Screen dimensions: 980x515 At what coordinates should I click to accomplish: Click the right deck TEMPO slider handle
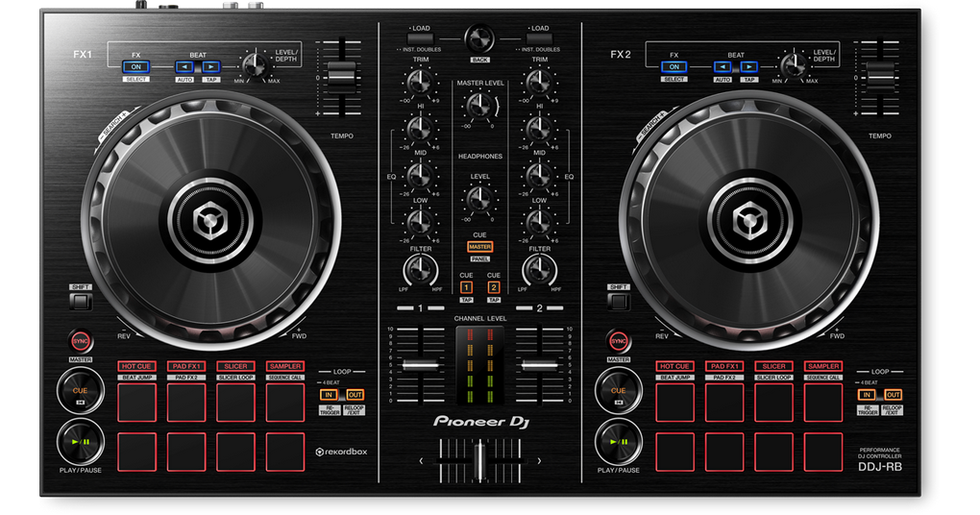[x=880, y=78]
